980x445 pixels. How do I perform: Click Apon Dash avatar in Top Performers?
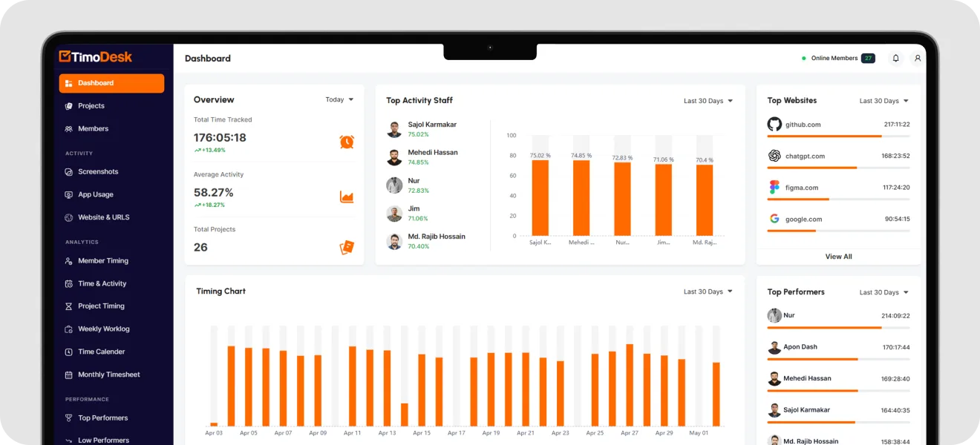[x=774, y=347]
